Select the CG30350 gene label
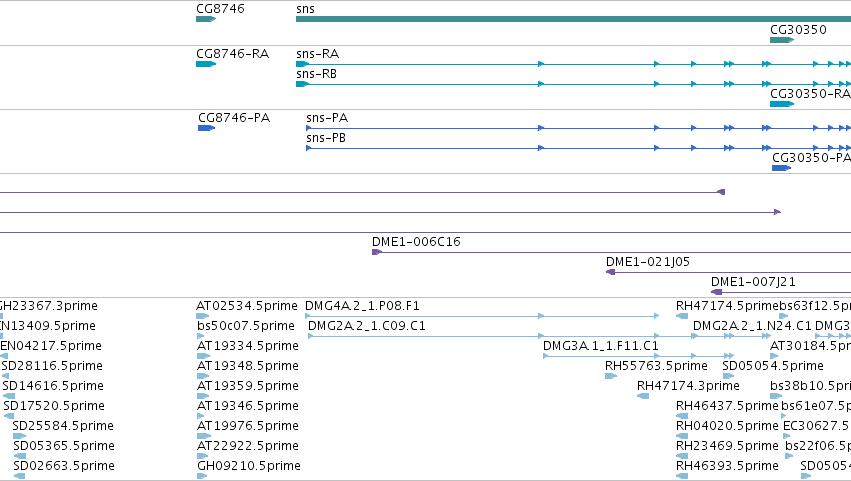The width and height of the screenshot is (851, 481). 798,30
